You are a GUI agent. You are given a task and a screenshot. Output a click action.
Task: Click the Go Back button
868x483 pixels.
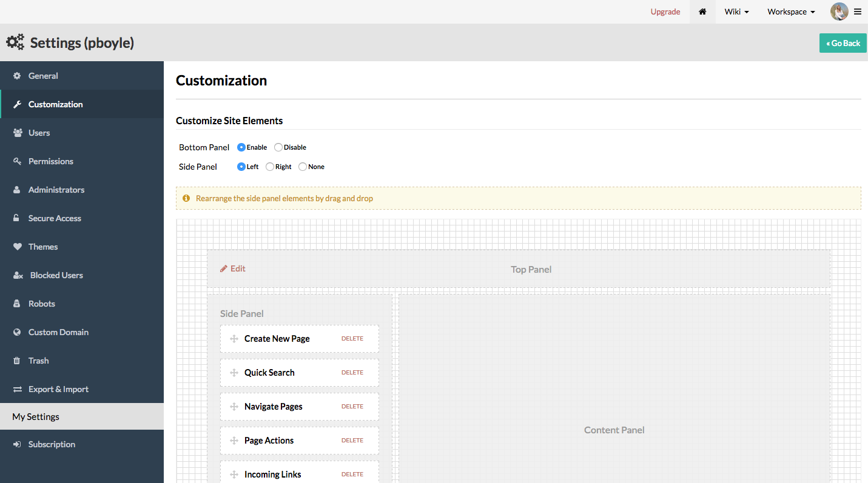coord(843,43)
